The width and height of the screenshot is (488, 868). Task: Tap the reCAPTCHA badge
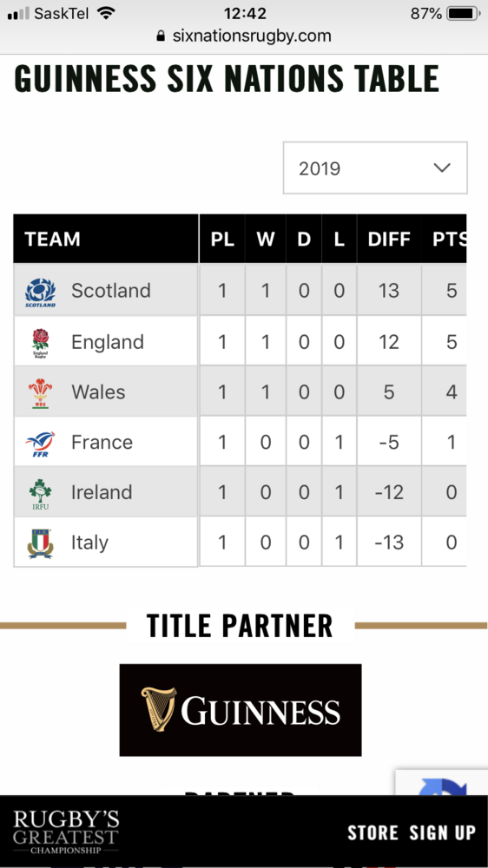pos(441,782)
